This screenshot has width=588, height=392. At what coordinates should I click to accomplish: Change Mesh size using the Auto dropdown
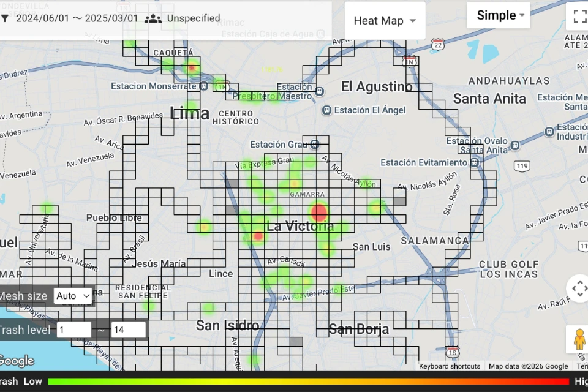tap(72, 296)
